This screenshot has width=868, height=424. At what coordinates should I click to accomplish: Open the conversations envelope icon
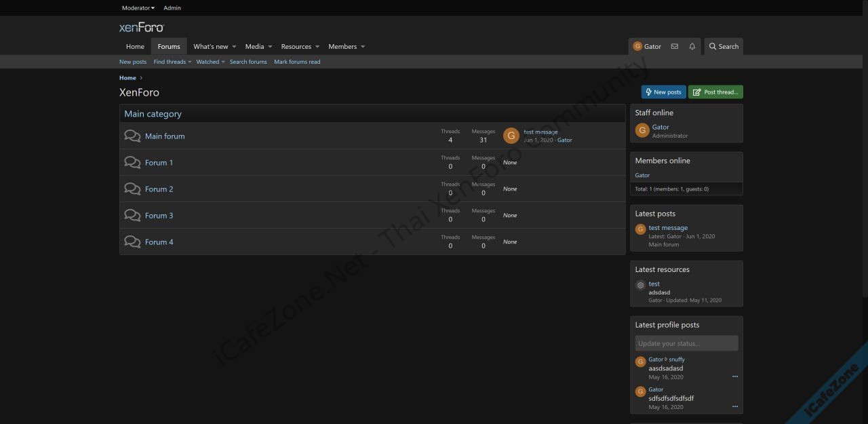(674, 46)
